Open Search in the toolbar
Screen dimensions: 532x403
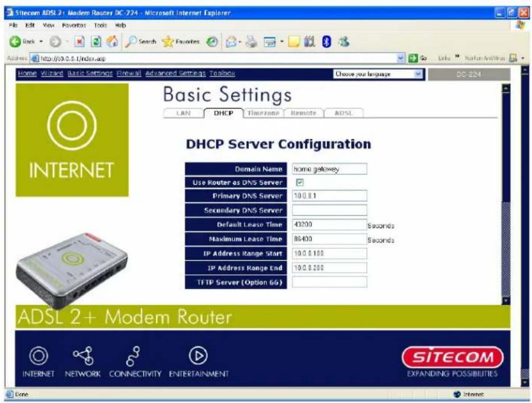point(141,42)
